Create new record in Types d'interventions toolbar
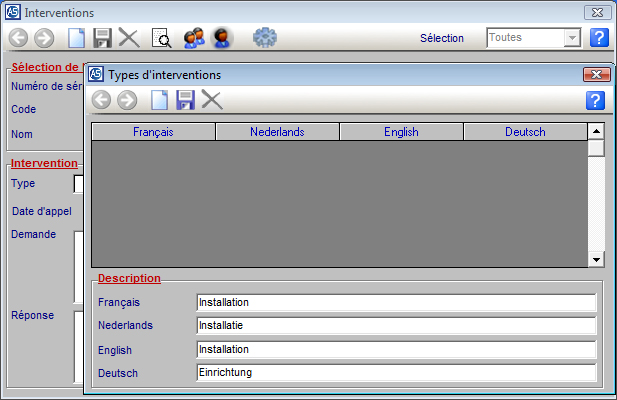 point(159,99)
